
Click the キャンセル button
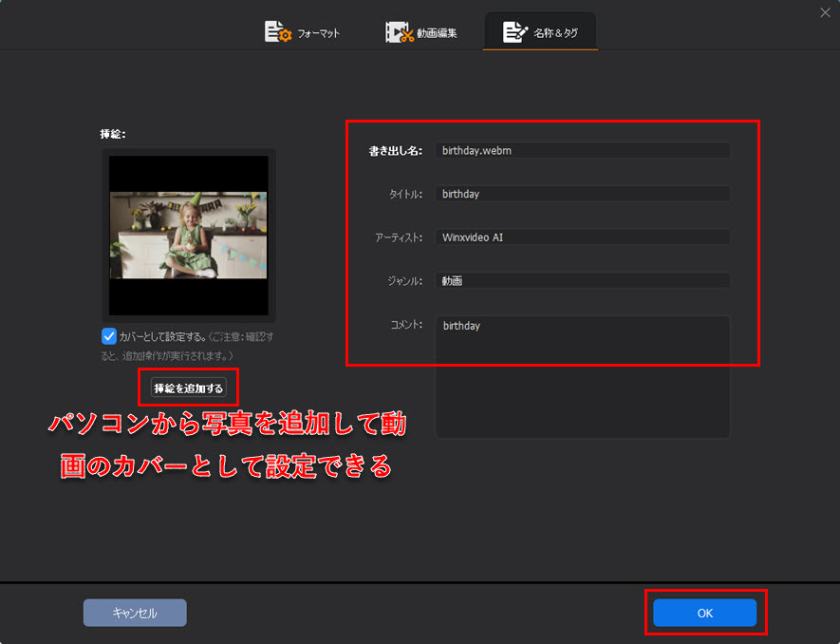[x=135, y=613]
